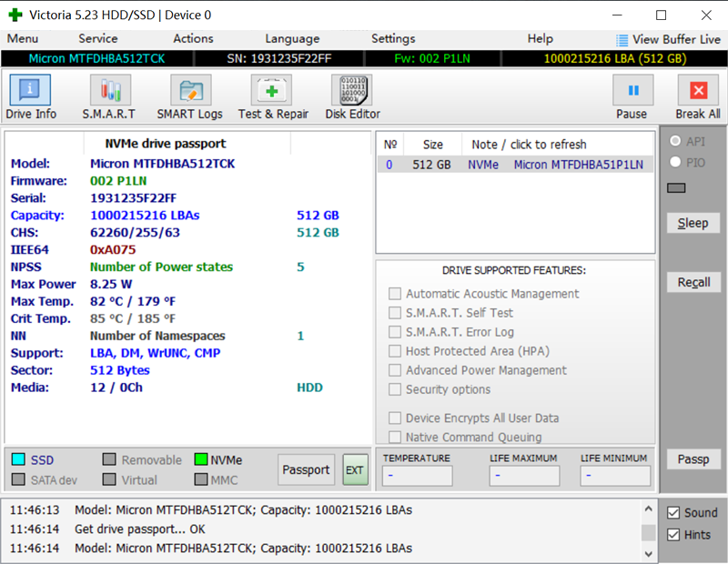Toggle Native Command Queuing checkbox

point(395,438)
